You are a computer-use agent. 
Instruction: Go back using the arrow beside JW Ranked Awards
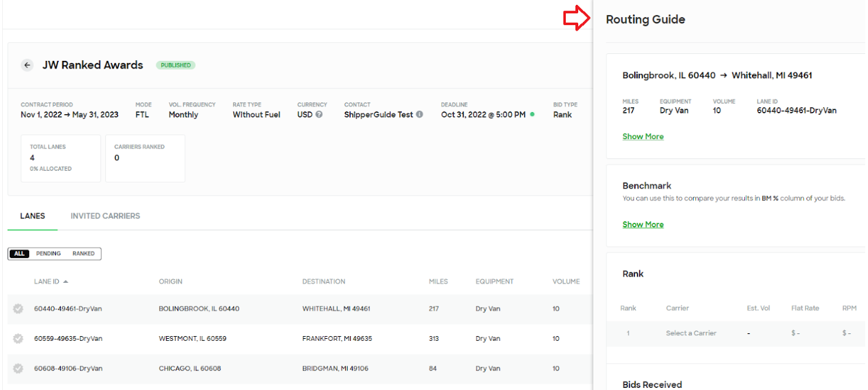pyautogui.click(x=27, y=65)
